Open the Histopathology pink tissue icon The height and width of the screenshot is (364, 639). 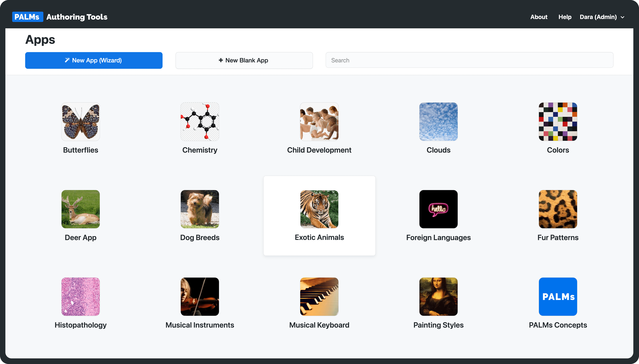point(81,297)
